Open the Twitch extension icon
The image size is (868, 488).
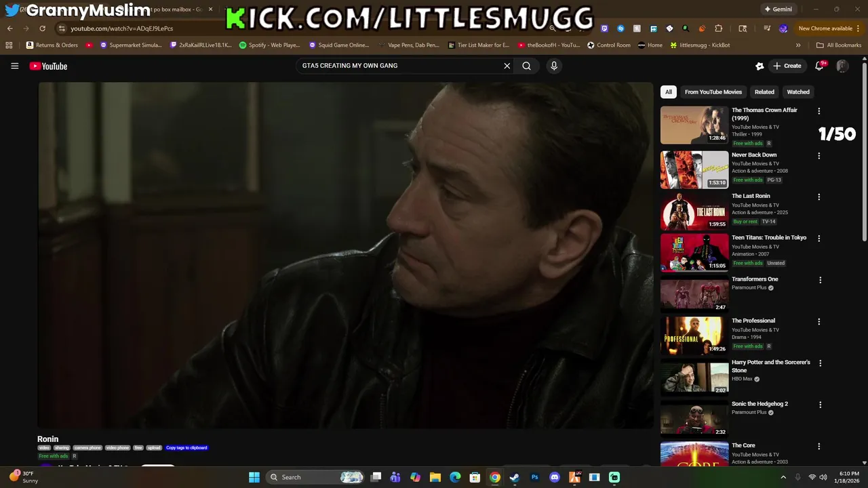click(604, 28)
